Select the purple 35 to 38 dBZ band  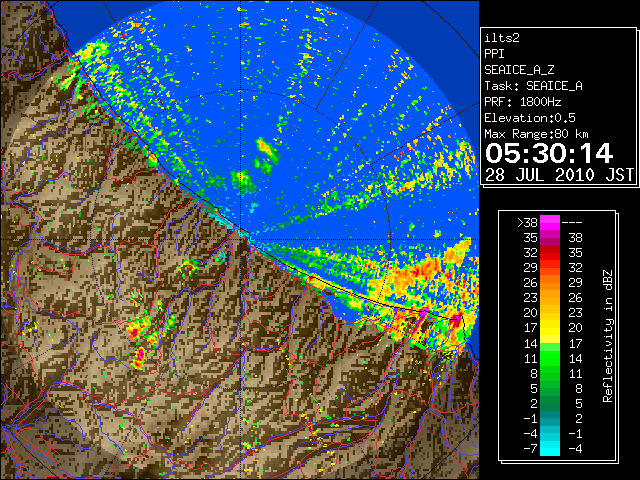coord(550,238)
